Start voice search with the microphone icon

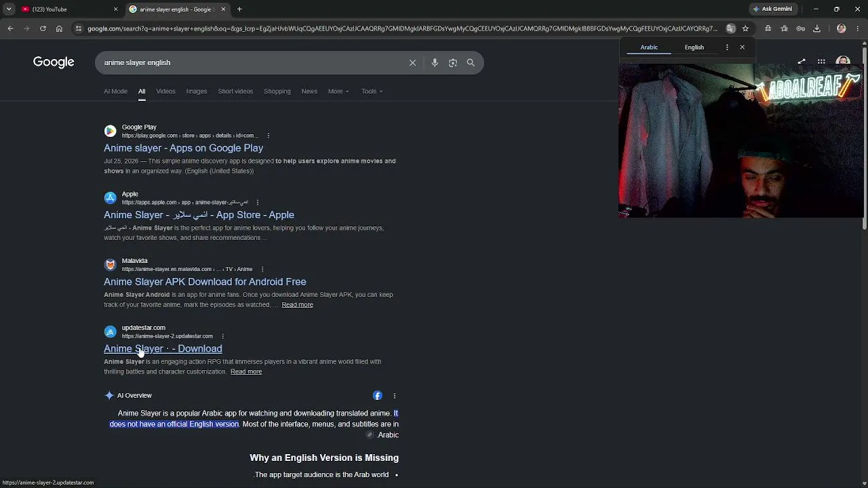pyautogui.click(x=435, y=62)
